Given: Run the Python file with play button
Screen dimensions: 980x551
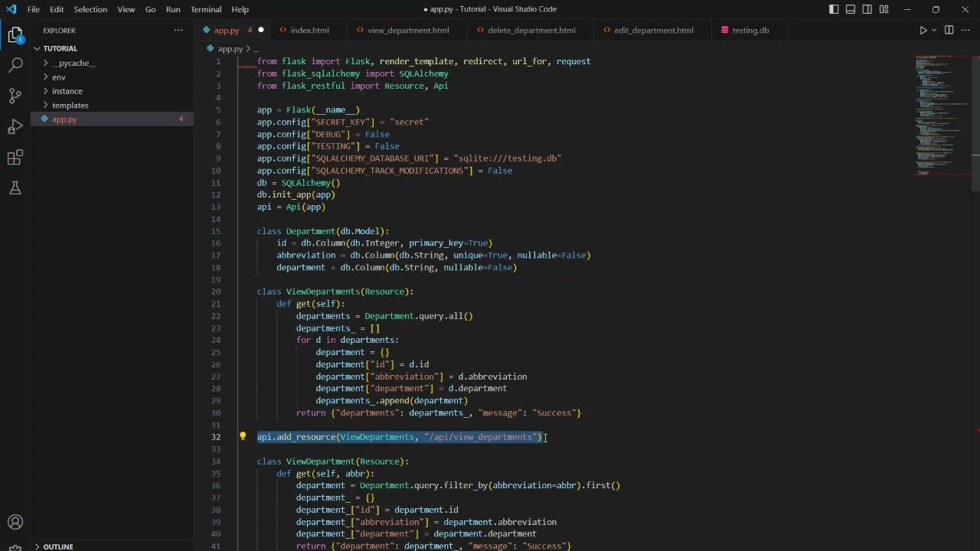Looking at the screenshot, I should pos(923,31).
